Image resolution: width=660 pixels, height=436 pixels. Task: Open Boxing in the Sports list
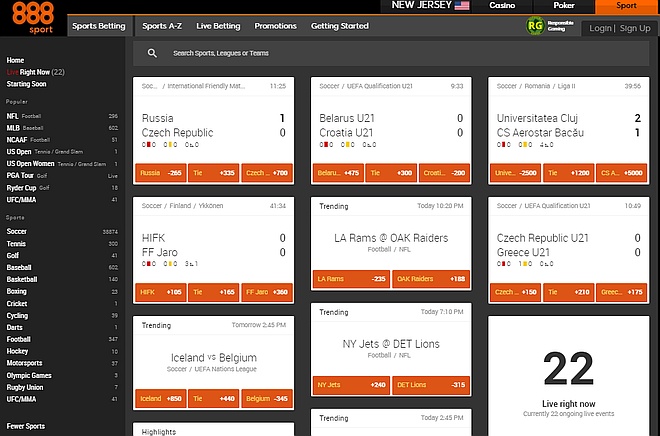point(62,291)
